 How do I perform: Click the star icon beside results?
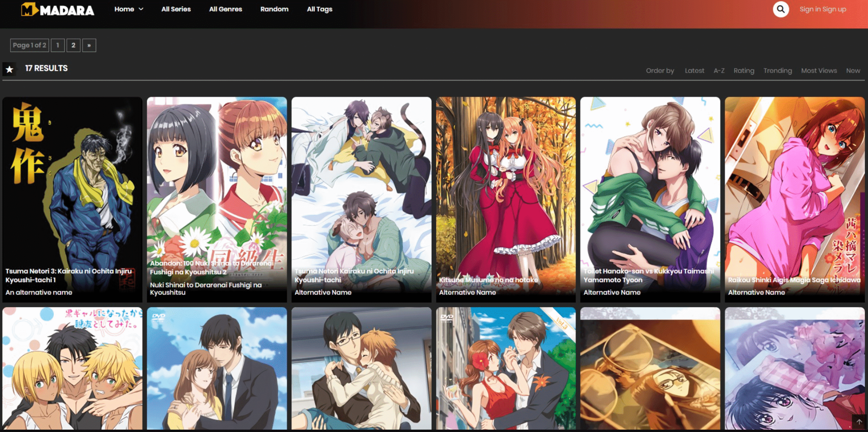point(9,69)
